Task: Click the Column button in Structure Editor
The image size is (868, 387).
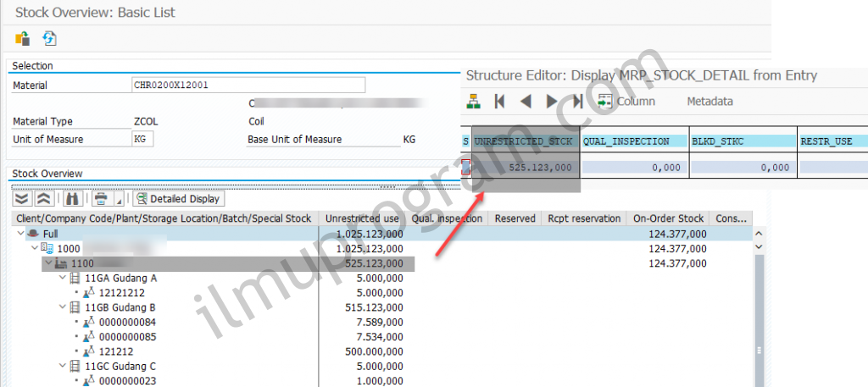Action: [x=626, y=102]
